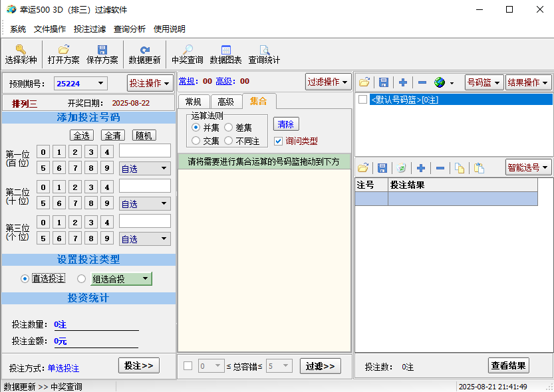Click the 保存方案 floppy disk icon
Viewport: 554px width, 392px height.
(x=102, y=49)
